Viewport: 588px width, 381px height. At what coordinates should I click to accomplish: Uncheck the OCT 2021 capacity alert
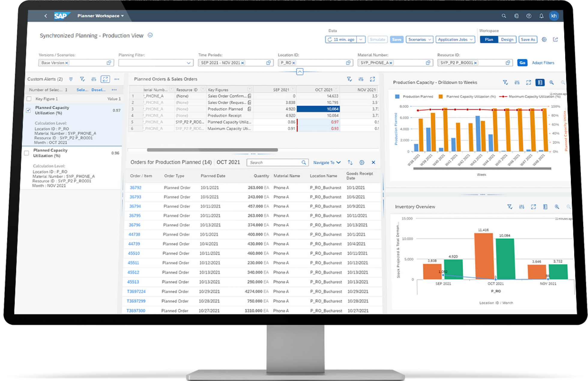29,110
